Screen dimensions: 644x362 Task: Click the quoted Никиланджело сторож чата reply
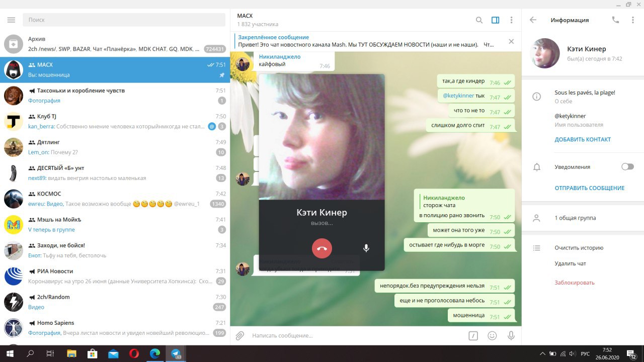pyautogui.click(x=464, y=202)
